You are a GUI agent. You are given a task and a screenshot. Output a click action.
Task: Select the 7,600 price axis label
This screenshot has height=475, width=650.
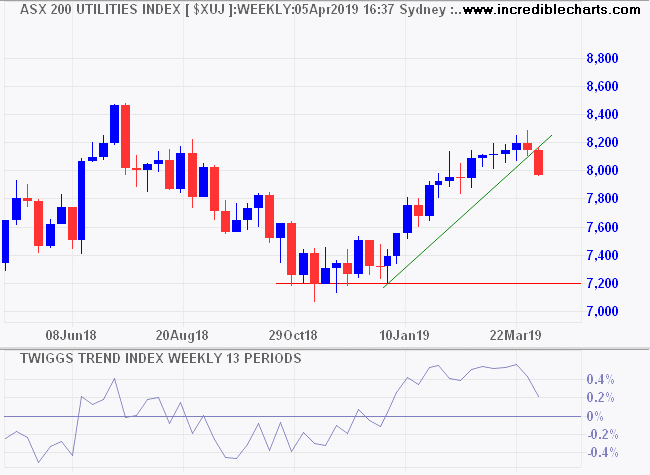click(x=602, y=227)
